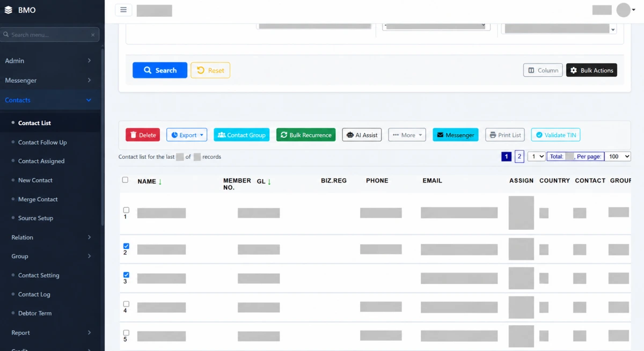Click the Contact Group button
Screen dimensions: 644x351
(x=241, y=135)
